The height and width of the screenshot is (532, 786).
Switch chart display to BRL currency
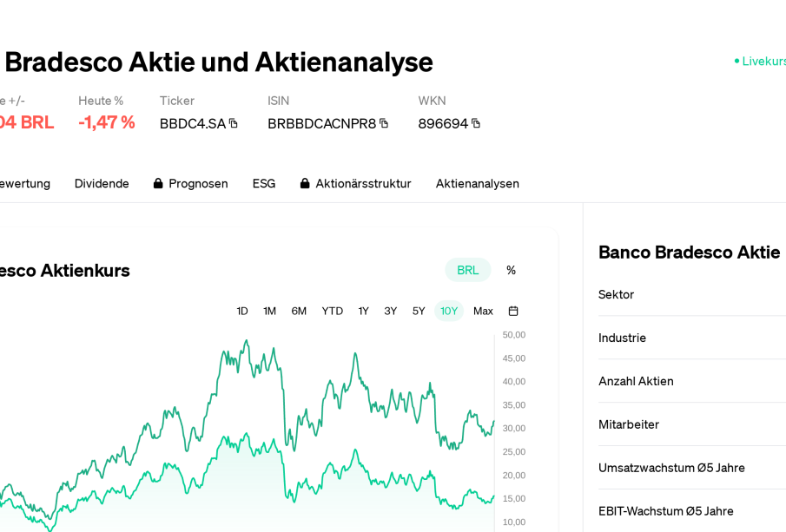(467, 270)
